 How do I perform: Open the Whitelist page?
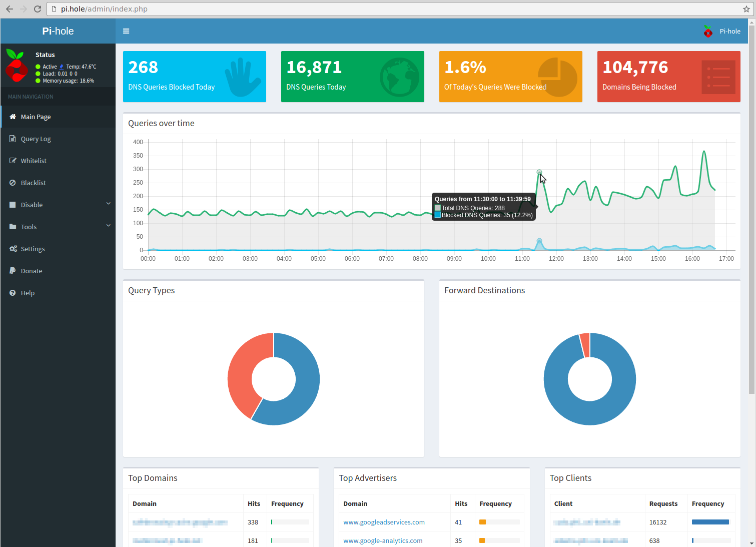[x=58, y=161]
